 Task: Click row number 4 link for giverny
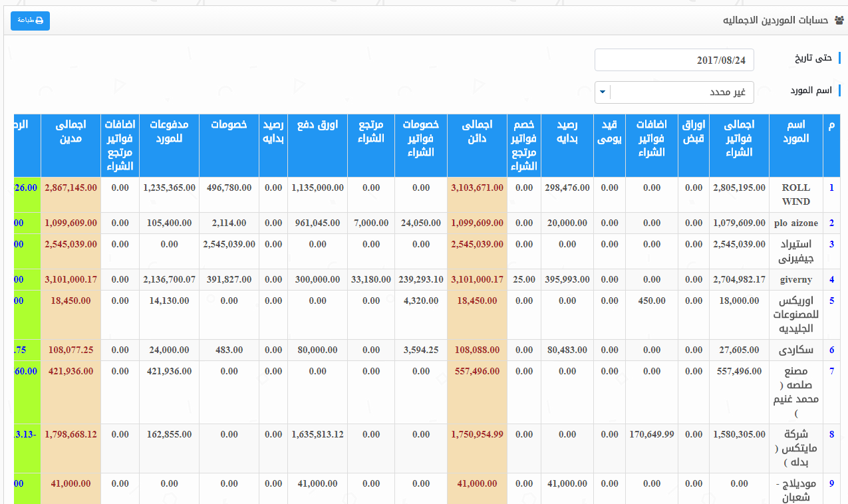coord(831,280)
